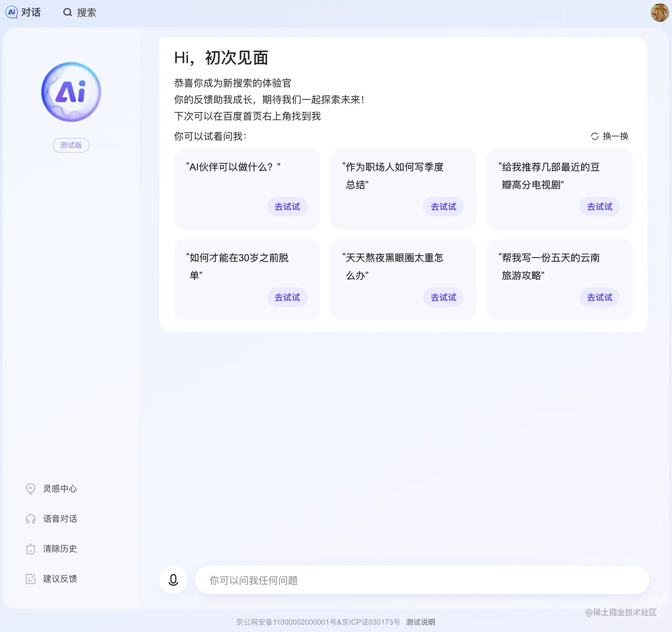672x632 pixels.
Task: Try the 30岁之前脱单 suggestion
Action: pyautogui.click(x=287, y=297)
